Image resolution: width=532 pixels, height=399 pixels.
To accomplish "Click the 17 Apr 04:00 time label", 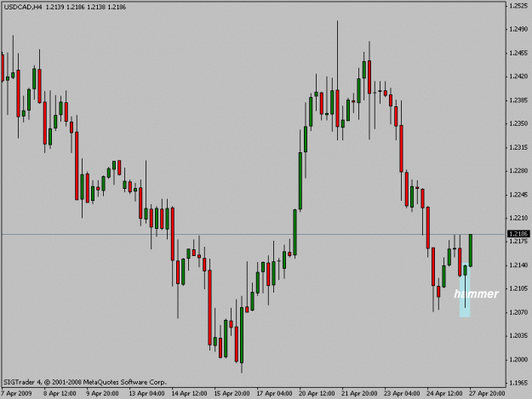I will click(274, 394).
